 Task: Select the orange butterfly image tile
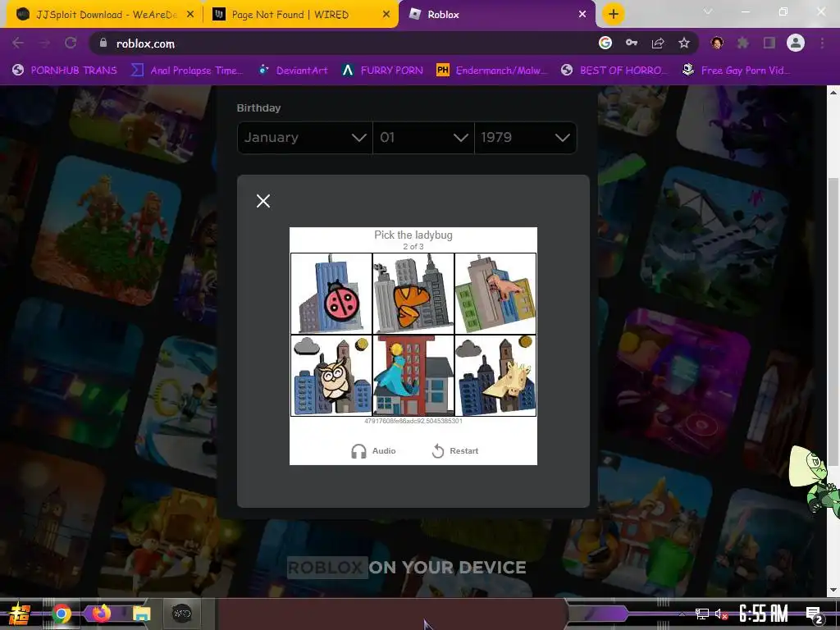coord(413,294)
